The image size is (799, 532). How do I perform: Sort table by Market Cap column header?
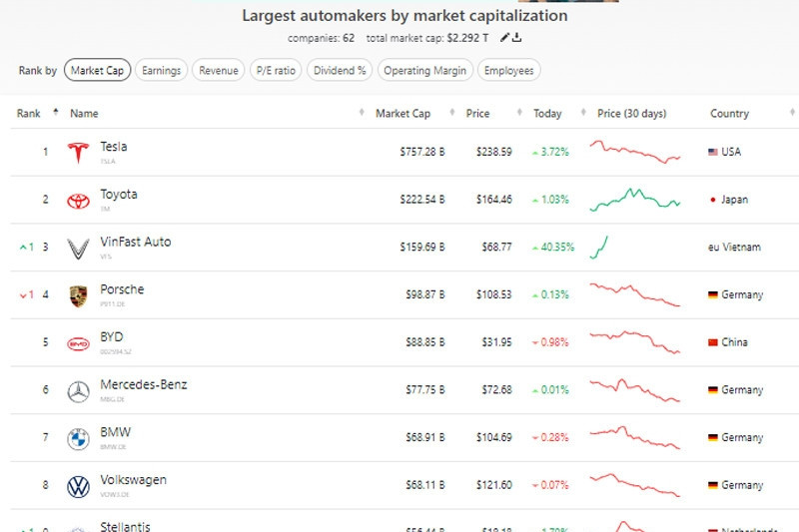pyautogui.click(x=402, y=114)
